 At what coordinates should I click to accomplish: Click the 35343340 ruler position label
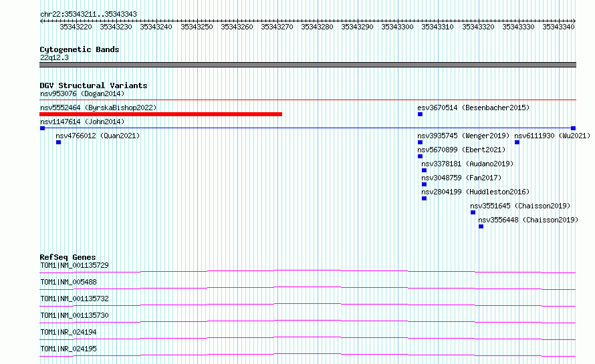point(558,27)
